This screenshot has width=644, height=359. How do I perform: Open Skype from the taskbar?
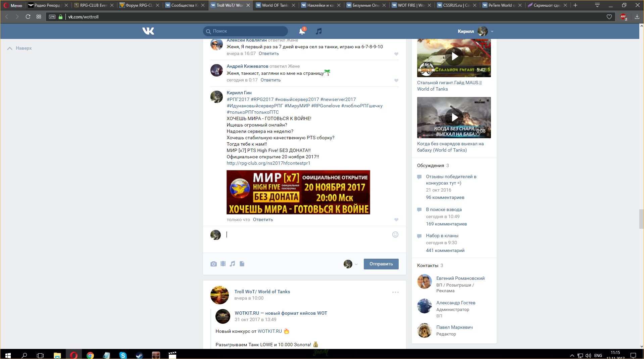(x=123, y=355)
